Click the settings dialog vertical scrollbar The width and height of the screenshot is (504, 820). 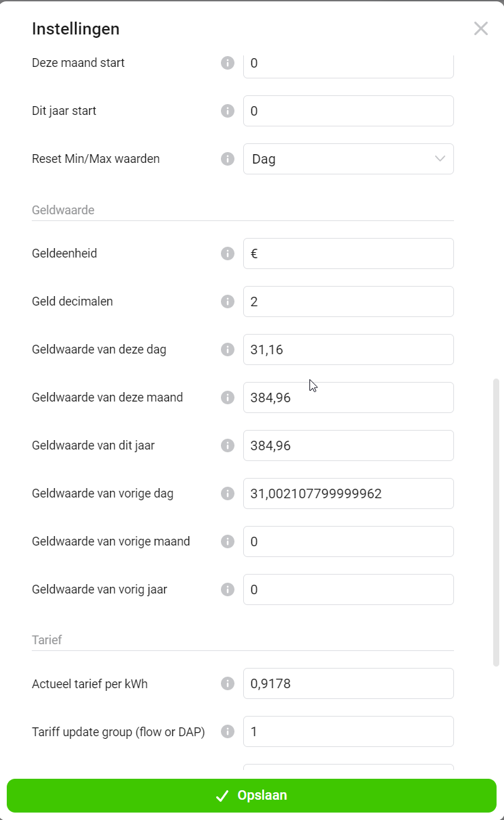[496, 521]
